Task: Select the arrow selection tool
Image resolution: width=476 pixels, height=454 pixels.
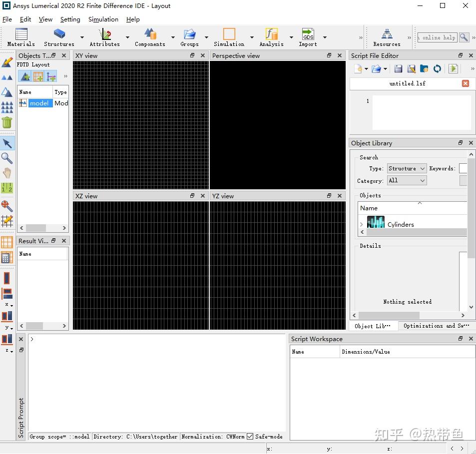Action: [7, 143]
